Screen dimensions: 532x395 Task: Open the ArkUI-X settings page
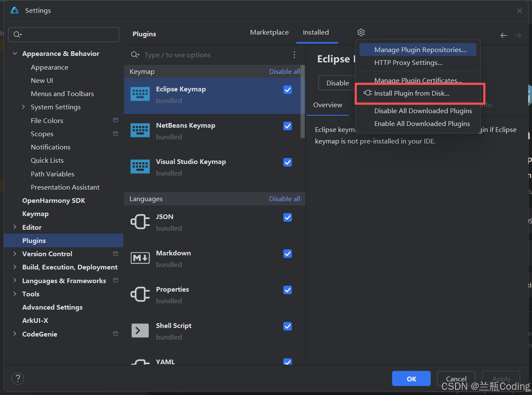(35, 320)
